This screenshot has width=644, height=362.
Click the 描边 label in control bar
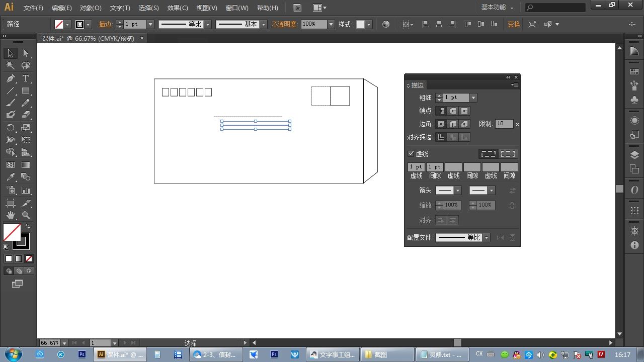click(x=106, y=24)
